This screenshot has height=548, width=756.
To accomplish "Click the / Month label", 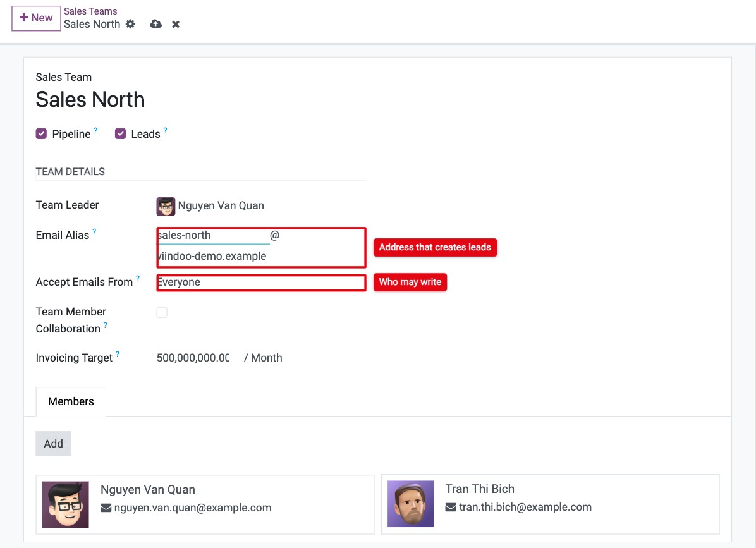I will pos(263,358).
